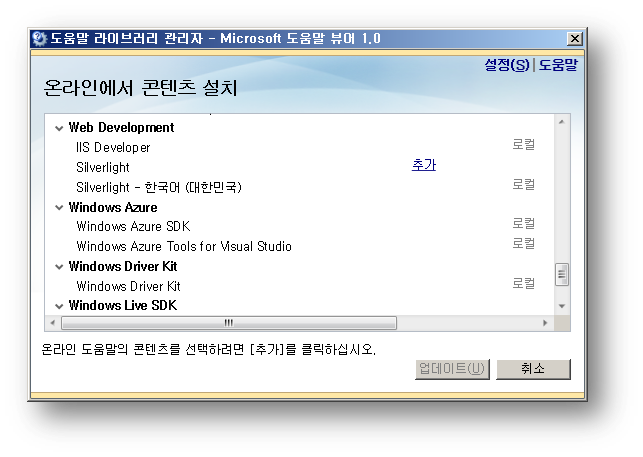The height and width of the screenshot is (457, 643).
Task: Open the 설정(S) settings link
Action: click(x=507, y=65)
